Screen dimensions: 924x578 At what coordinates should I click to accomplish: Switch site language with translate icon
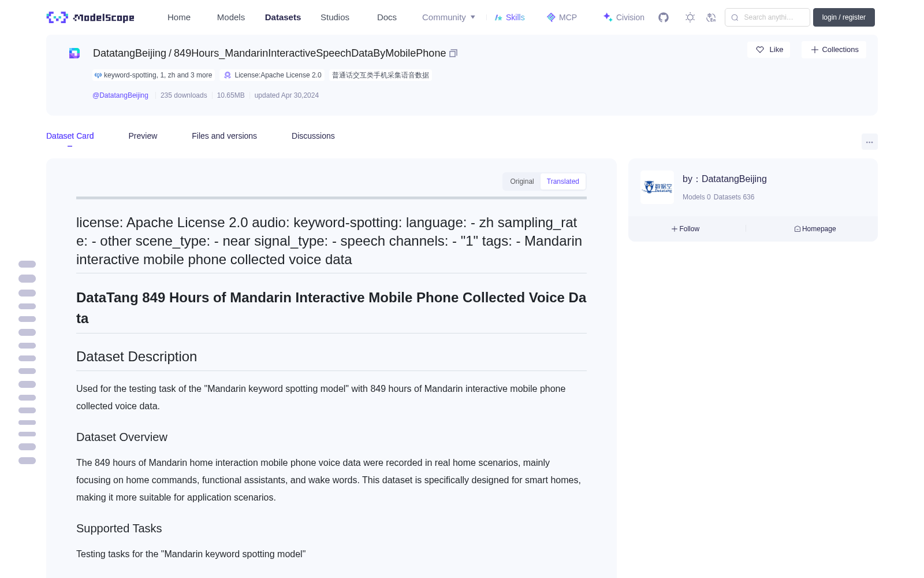(711, 17)
